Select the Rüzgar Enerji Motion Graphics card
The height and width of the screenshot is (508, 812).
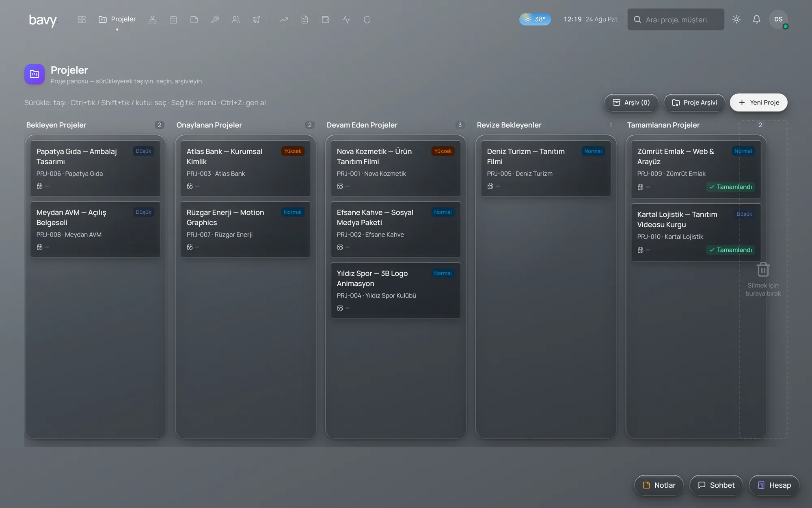[x=246, y=229]
